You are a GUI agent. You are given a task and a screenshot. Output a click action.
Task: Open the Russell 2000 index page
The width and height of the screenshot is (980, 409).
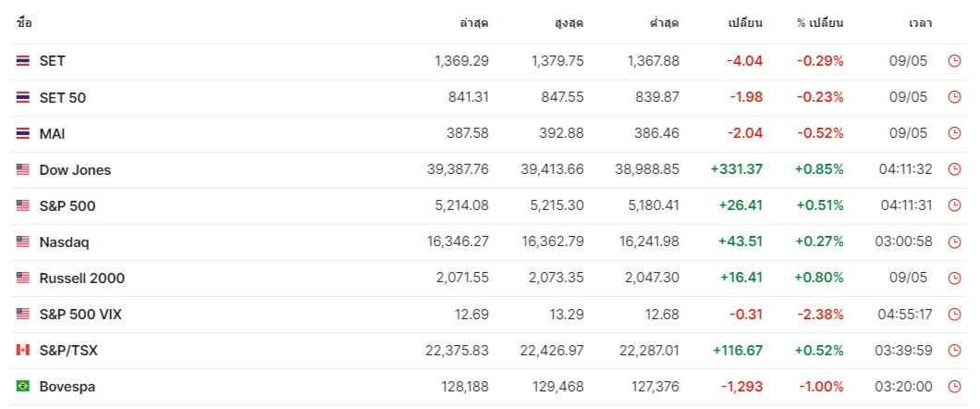pos(82,279)
